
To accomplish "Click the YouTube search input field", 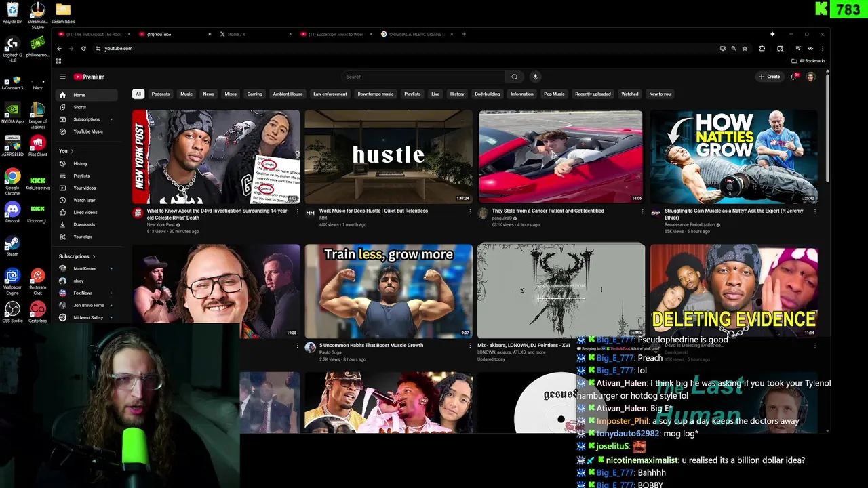I will pos(423,77).
